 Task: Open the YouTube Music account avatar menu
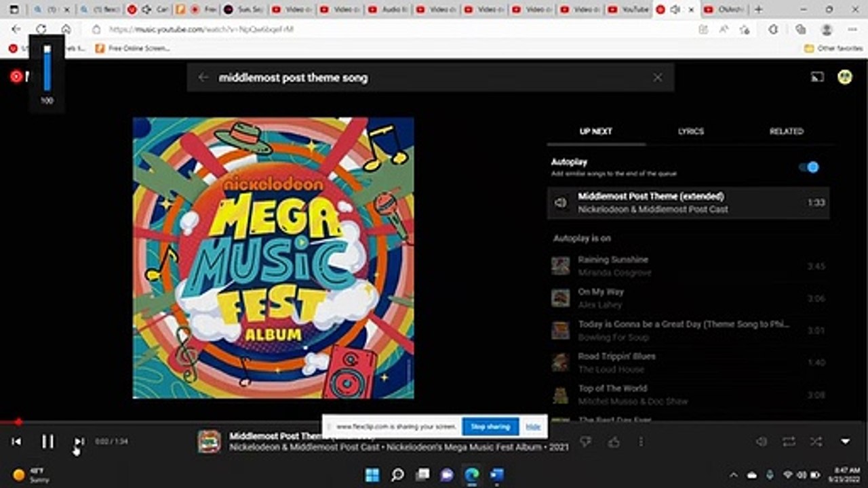845,77
